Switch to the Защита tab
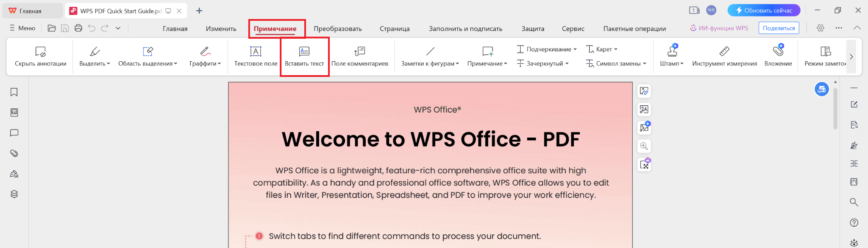Image resolution: width=868 pixels, height=248 pixels. point(533,28)
